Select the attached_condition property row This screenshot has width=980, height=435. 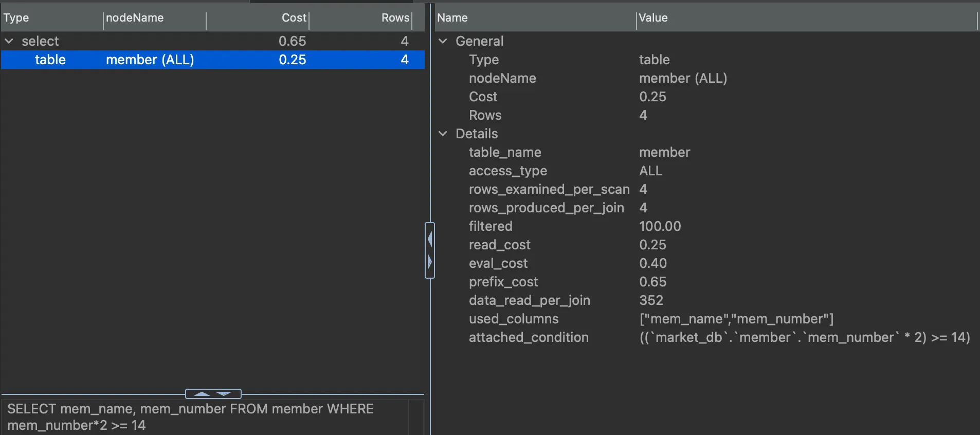coord(707,337)
